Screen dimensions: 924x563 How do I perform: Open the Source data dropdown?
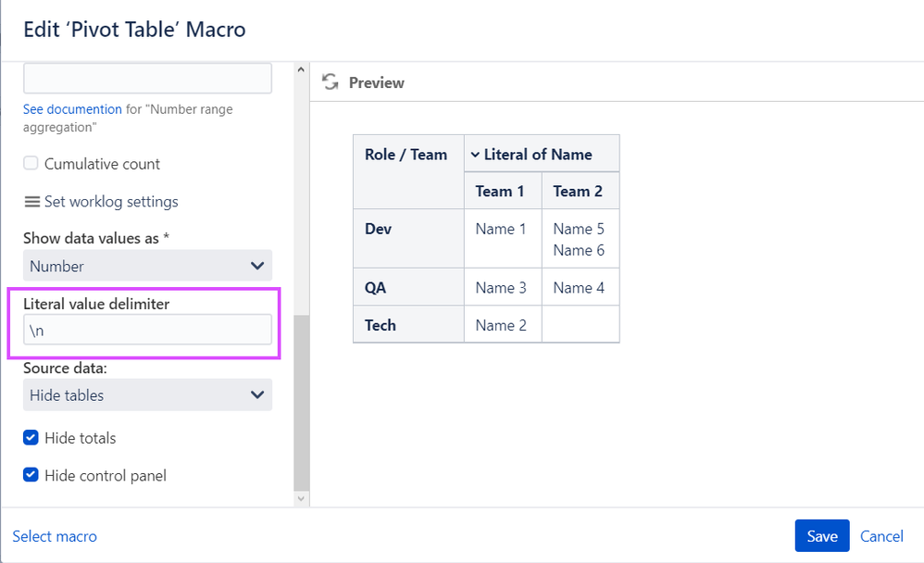(x=147, y=395)
